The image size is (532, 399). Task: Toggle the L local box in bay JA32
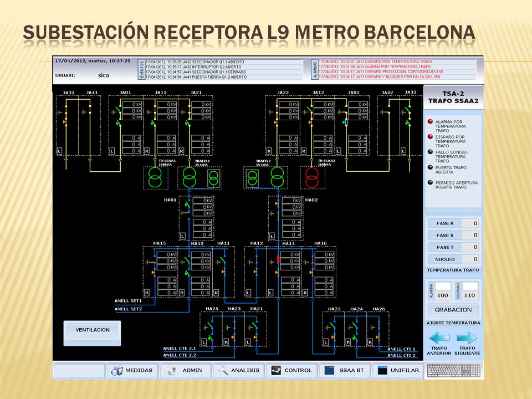tap(403, 151)
